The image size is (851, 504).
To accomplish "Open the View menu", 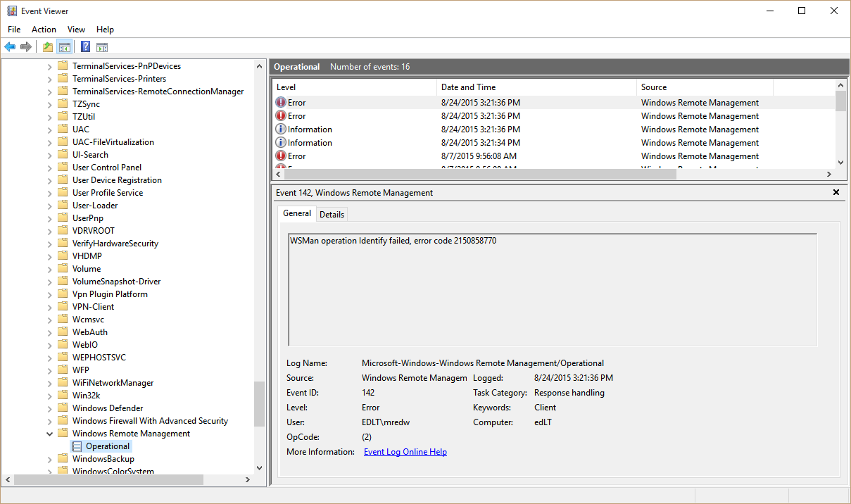I will [76, 30].
